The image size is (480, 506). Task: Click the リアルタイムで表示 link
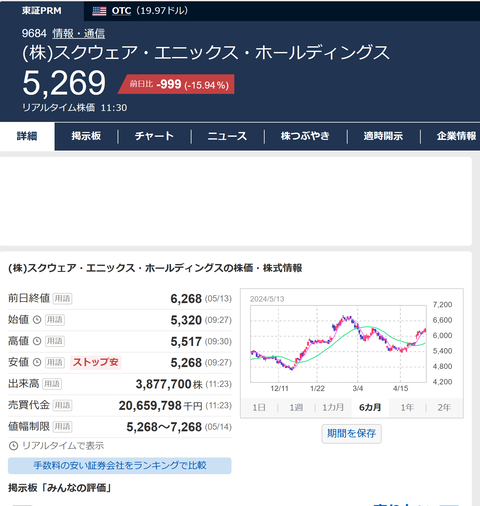[x=63, y=446]
